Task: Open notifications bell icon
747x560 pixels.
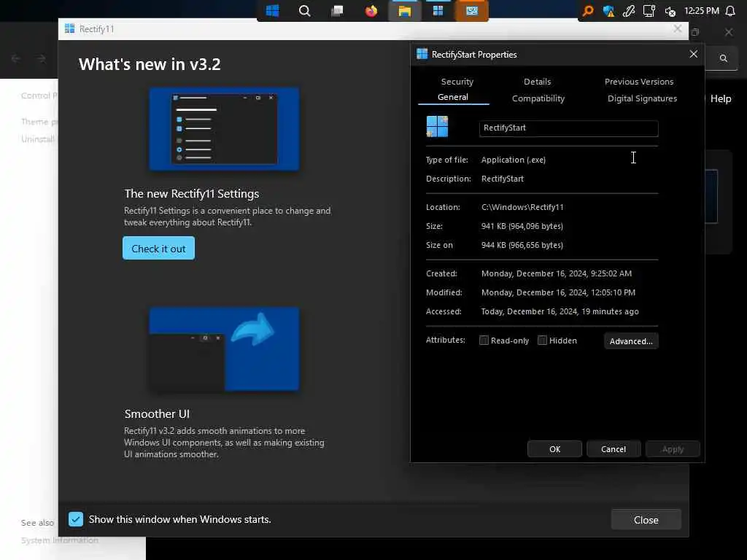Action: point(730,11)
